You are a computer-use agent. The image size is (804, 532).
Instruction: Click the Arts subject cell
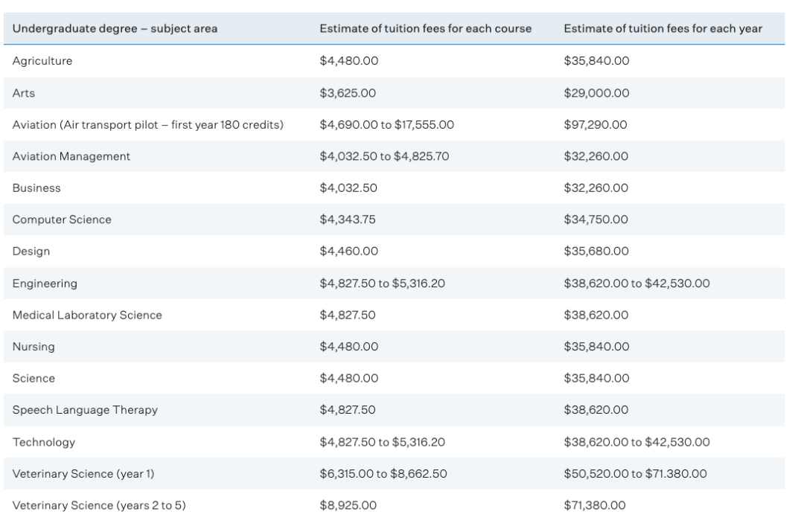(24, 93)
